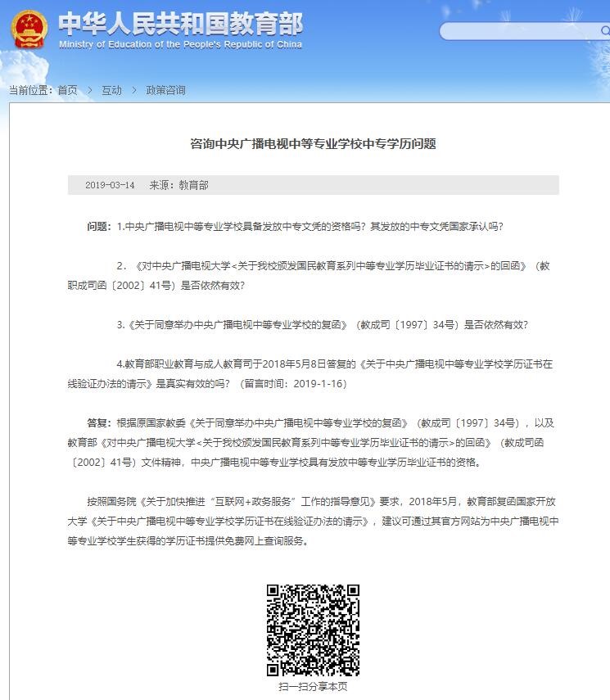Screen dimensions: 610x700
Task: Click the 当前位置 label
Action: coord(31,91)
